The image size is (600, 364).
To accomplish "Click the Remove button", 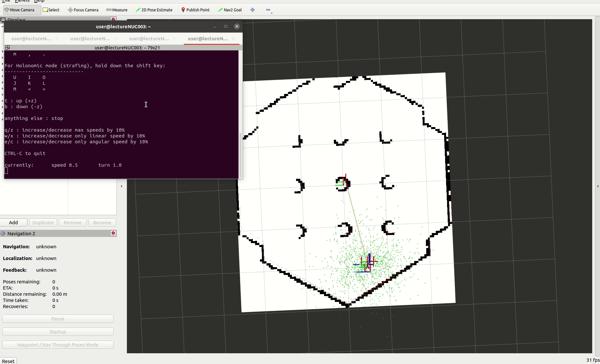I will (x=73, y=222).
